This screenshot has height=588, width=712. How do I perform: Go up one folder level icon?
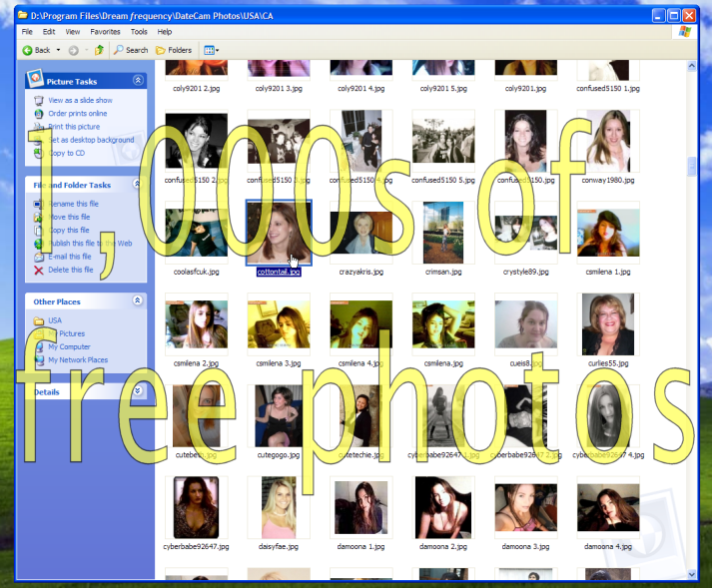point(99,50)
